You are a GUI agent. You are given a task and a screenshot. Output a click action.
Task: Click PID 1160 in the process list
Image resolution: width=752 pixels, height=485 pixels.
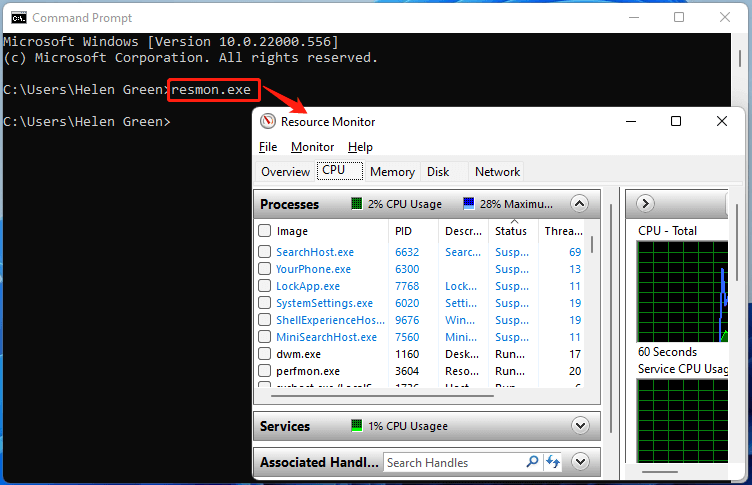[407, 354]
